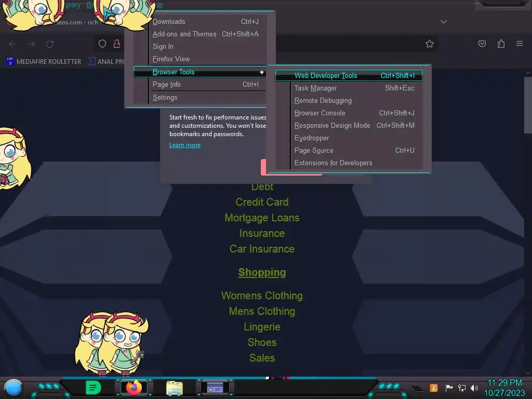
Task: Open Extensions for Developers entry
Action: pyautogui.click(x=349, y=163)
